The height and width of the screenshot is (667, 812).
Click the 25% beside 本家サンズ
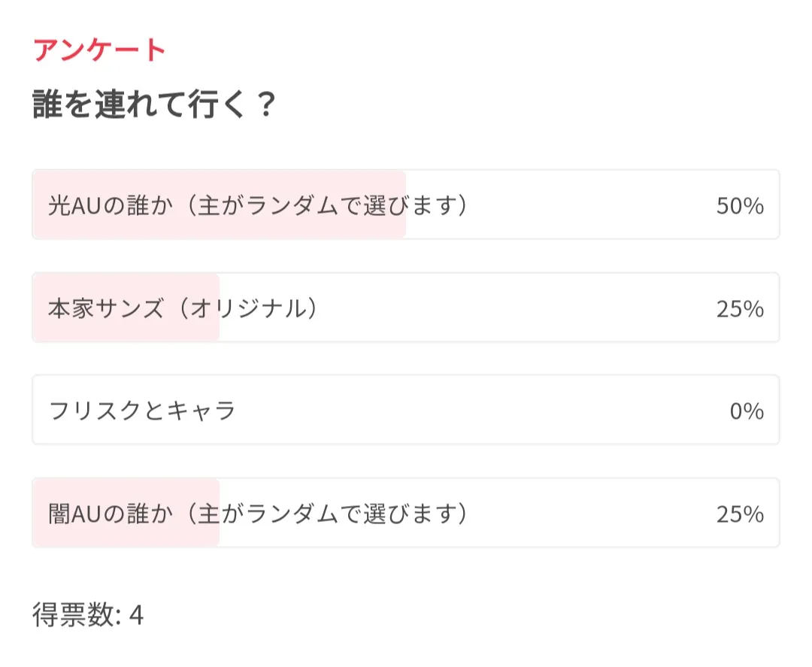740,308
